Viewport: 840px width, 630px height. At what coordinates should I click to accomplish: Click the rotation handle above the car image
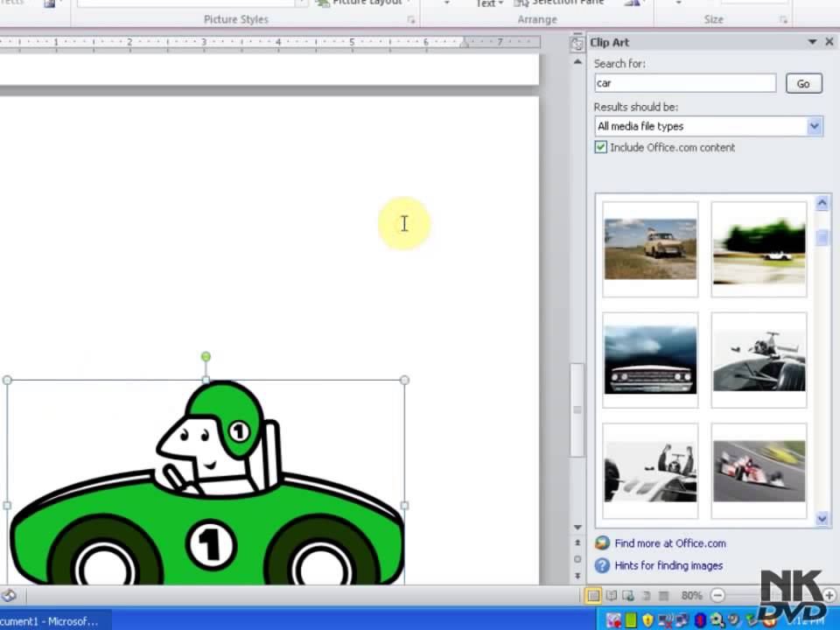point(206,356)
